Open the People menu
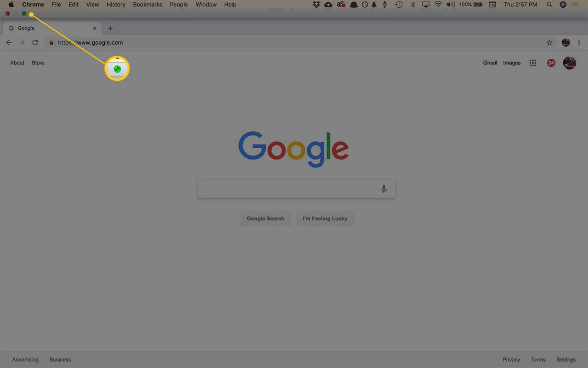 179,5
